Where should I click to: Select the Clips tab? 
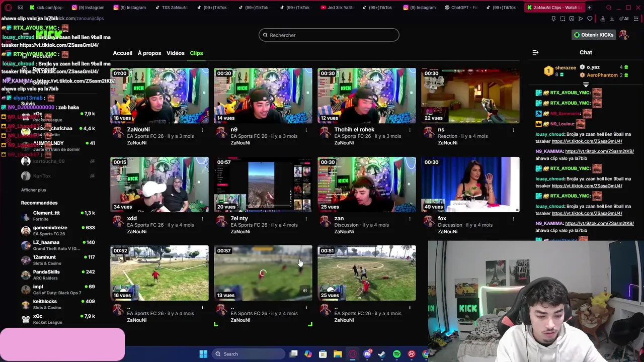(196, 53)
